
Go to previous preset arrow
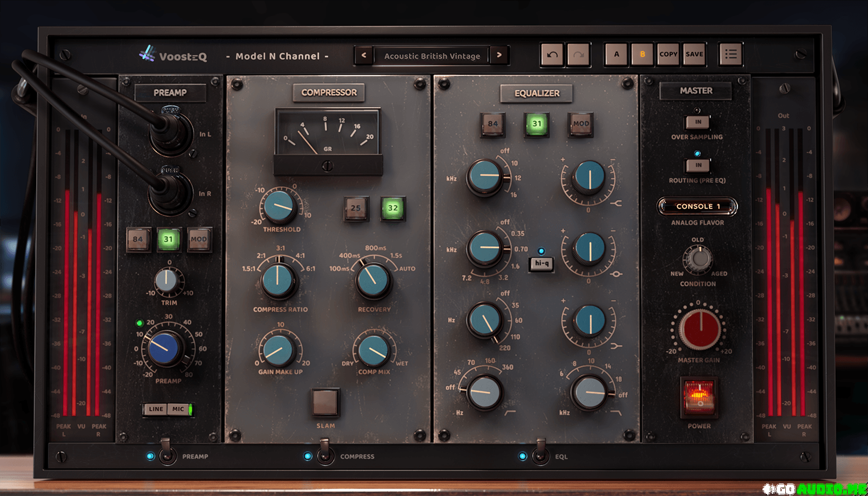(x=364, y=55)
